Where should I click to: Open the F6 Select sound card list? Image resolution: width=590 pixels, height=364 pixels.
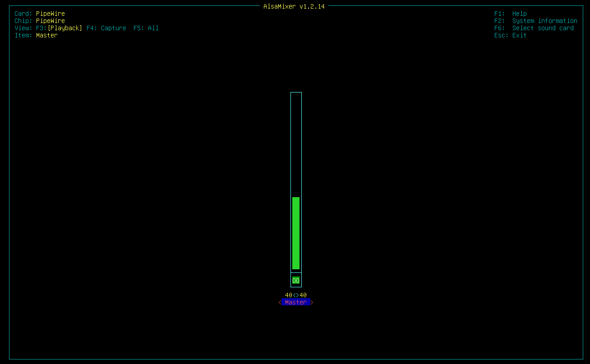coord(534,28)
